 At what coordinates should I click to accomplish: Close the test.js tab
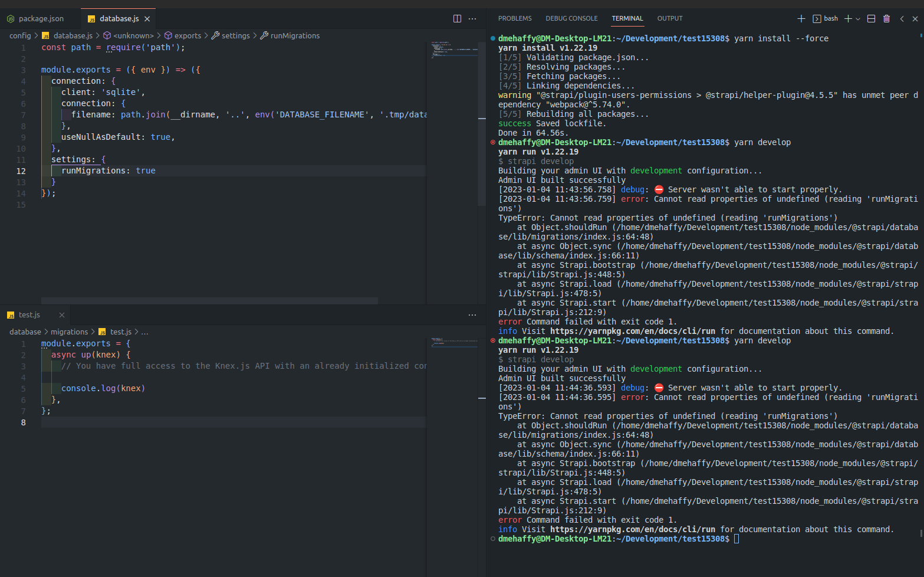(x=62, y=314)
